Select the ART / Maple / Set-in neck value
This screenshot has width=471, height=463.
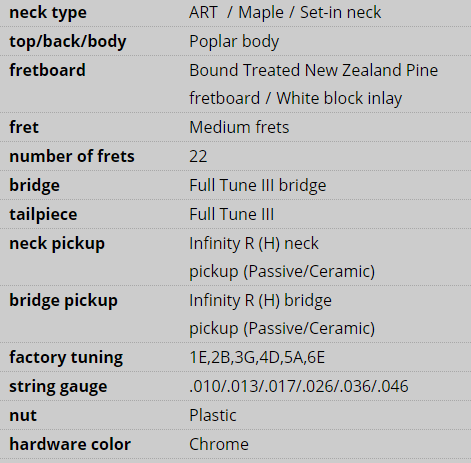click(285, 13)
